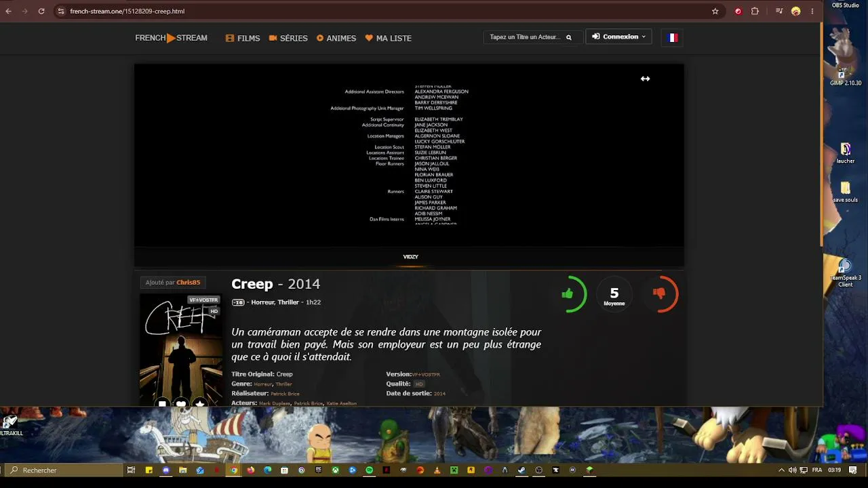868x488 pixels.
Task: Open the Chrome three-dot menu
Action: click(812, 12)
